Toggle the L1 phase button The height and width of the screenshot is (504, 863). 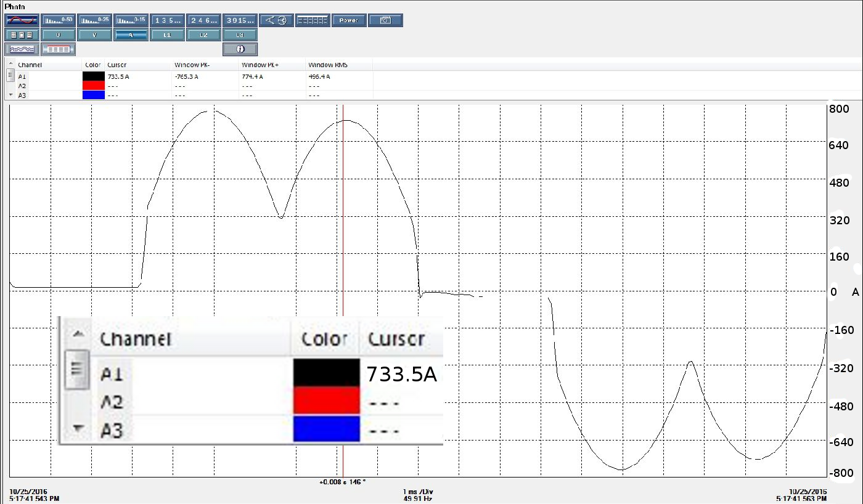(x=167, y=35)
